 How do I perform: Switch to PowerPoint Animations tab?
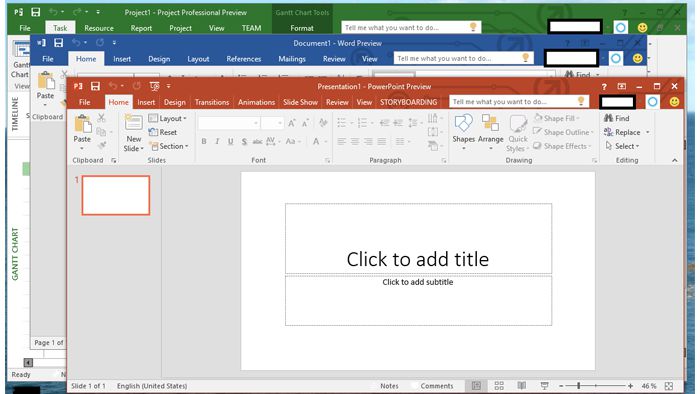[x=256, y=102]
